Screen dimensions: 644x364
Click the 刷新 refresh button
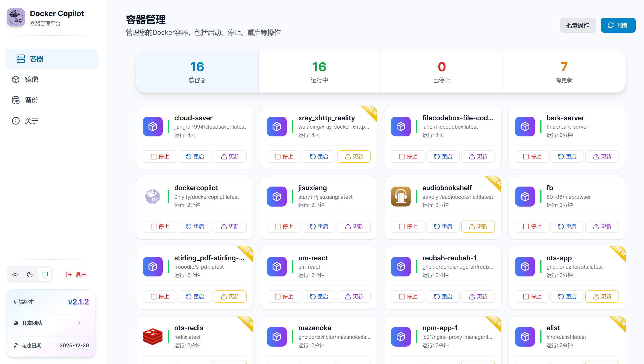click(x=618, y=25)
